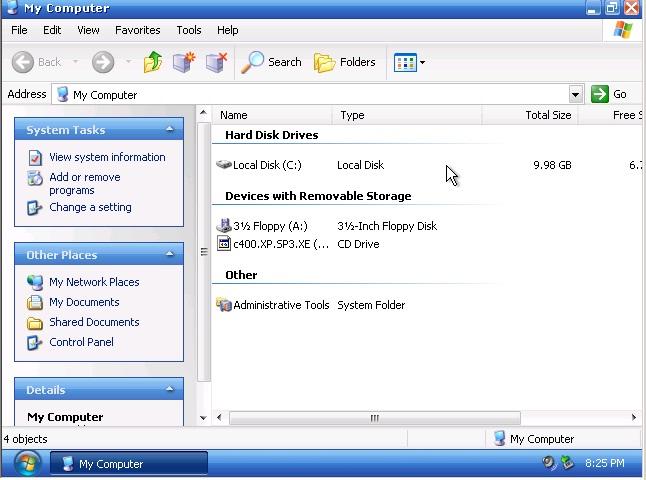
Task: Open the Tools menu
Action: 189,30
